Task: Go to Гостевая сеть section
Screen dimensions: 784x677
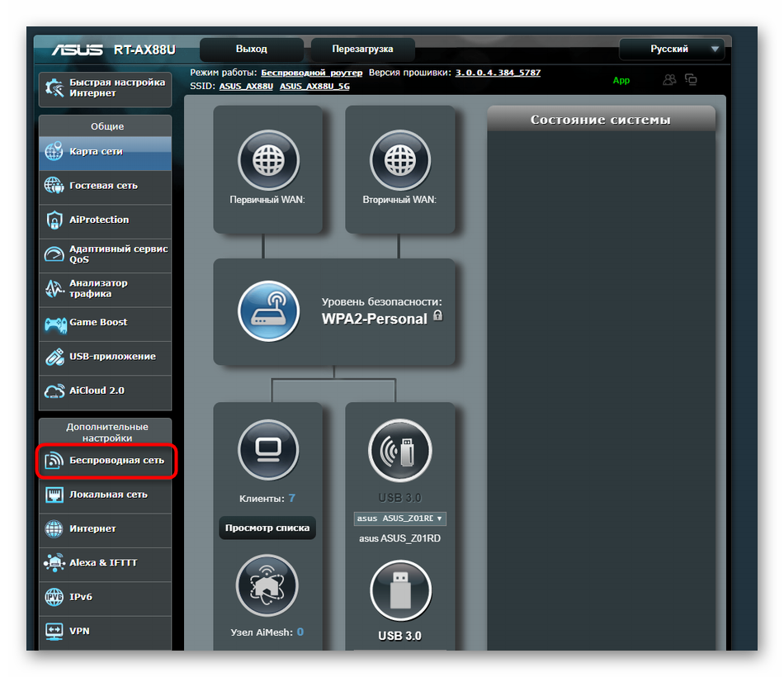Action: [x=106, y=186]
